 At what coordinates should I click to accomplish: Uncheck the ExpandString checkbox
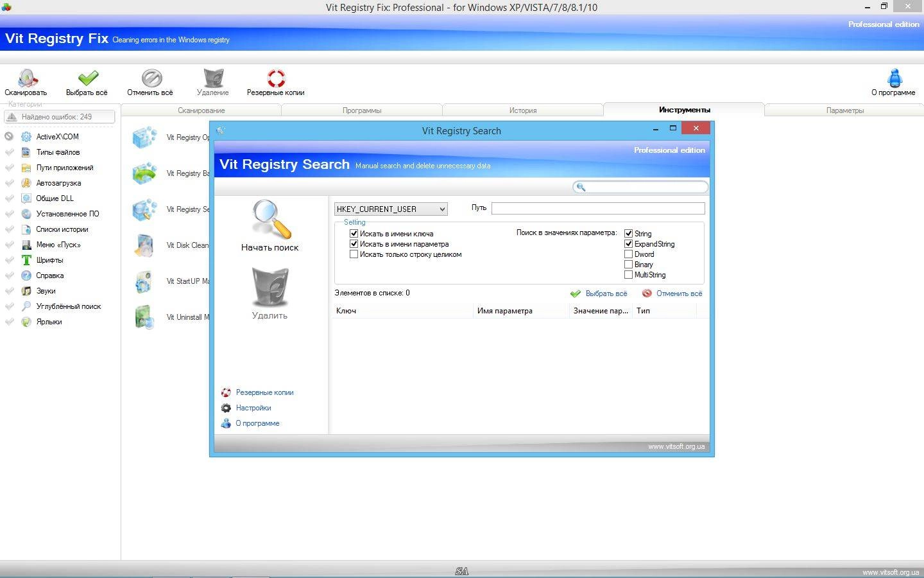coord(629,244)
